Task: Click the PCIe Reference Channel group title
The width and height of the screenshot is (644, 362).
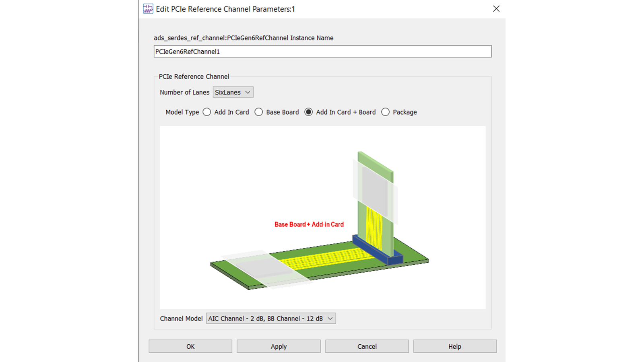Action: (194, 76)
